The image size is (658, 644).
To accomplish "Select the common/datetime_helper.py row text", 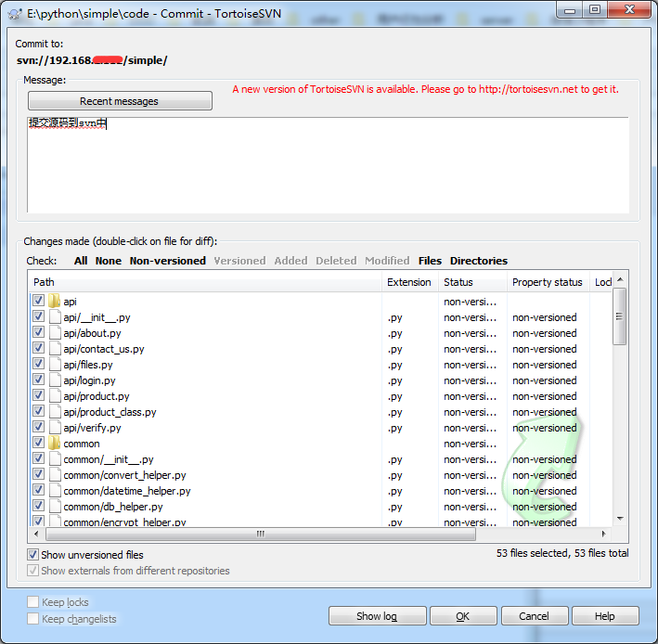I will pyautogui.click(x=127, y=491).
